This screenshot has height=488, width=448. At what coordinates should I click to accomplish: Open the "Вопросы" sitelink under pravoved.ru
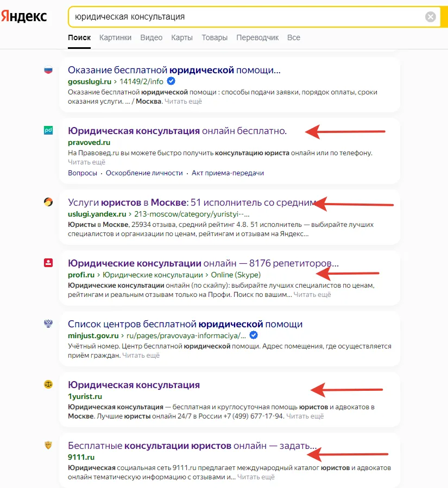click(x=83, y=173)
